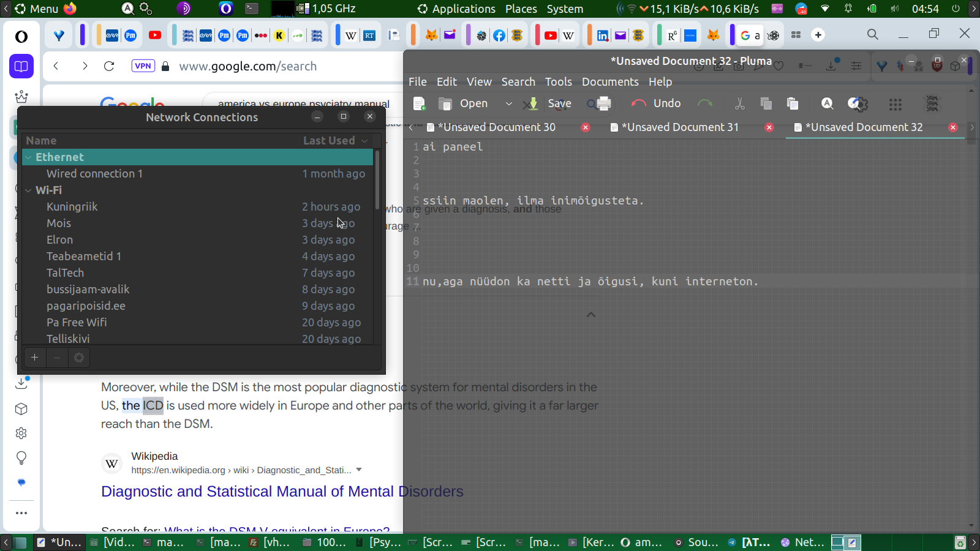Reload the Google search page

click(109, 66)
